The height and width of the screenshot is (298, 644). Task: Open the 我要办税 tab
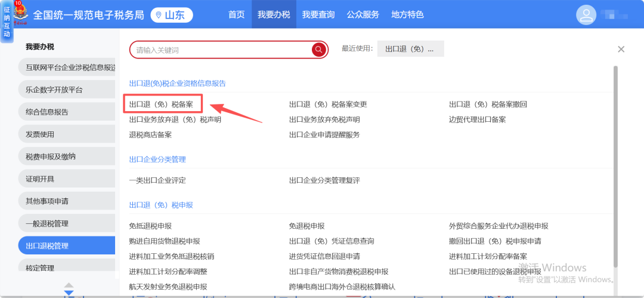tap(274, 14)
